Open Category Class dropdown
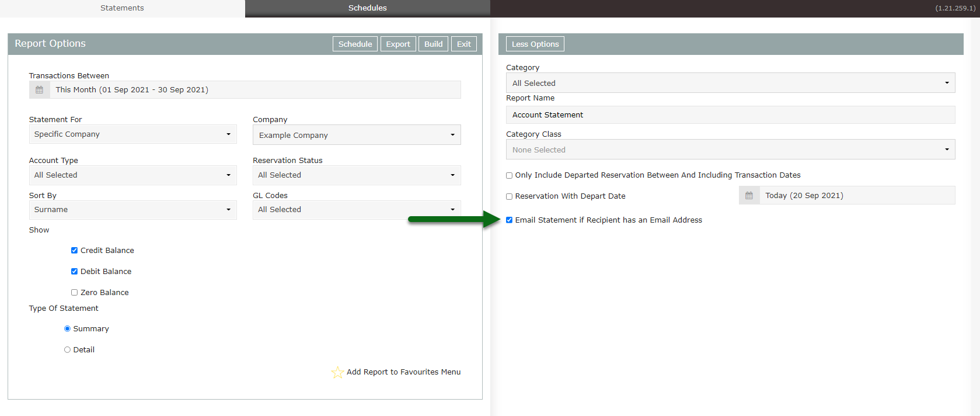Viewport: 980px width, 416px height. [x=731, y=150]
